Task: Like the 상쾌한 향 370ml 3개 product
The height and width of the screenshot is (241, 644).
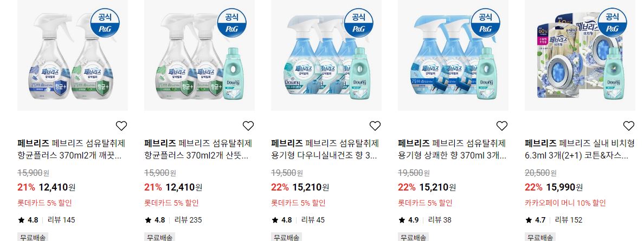Action: (x=502, y=126)
